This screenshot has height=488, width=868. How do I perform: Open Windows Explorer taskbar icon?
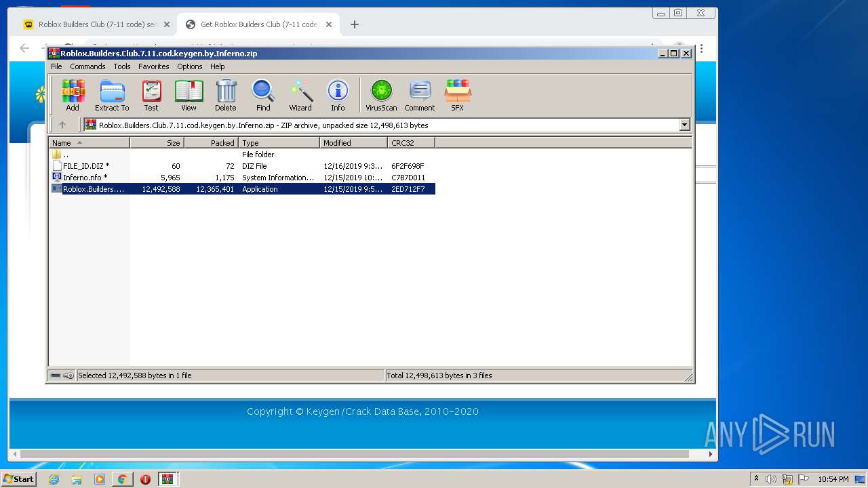(x=77, y=479)
